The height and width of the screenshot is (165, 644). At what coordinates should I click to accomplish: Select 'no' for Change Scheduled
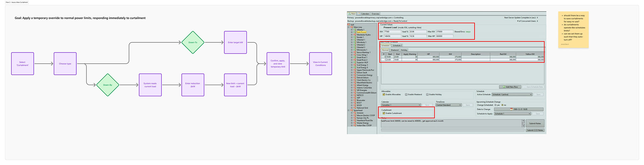502,105
